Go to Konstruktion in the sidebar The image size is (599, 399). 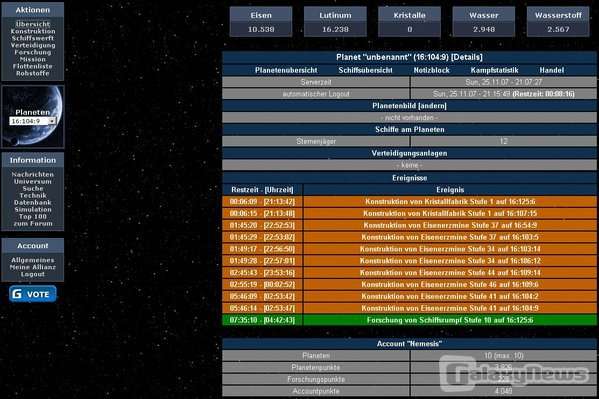point(33,31)
